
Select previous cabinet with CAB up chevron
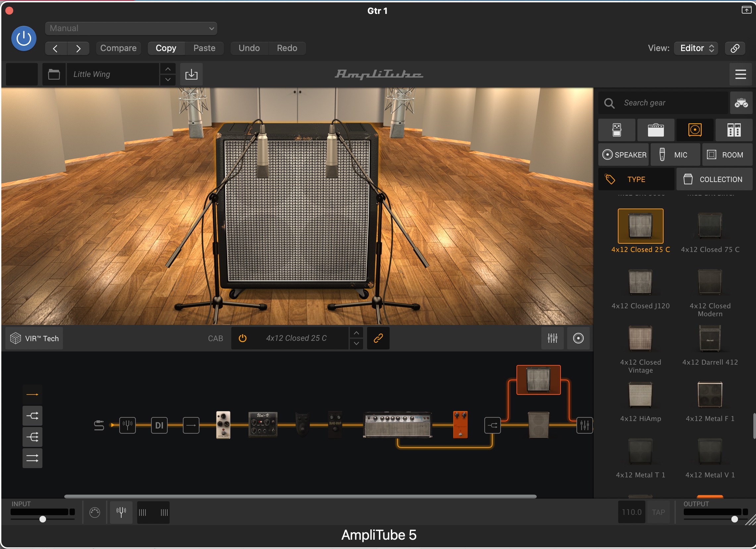pyautogui.click(x=356, y=333)
